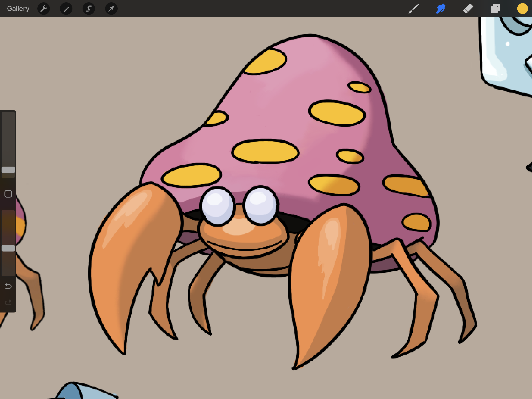The width and height of the screenshot is (532, 399).
Task: Tap the crab's left white eye
Action: (x=218, y=207)
